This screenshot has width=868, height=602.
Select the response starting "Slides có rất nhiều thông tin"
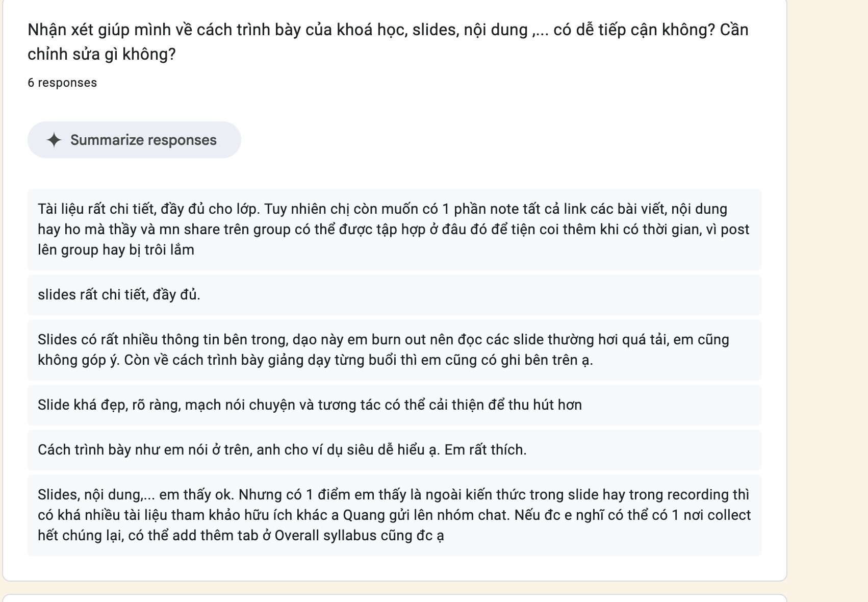coord(394,350)
